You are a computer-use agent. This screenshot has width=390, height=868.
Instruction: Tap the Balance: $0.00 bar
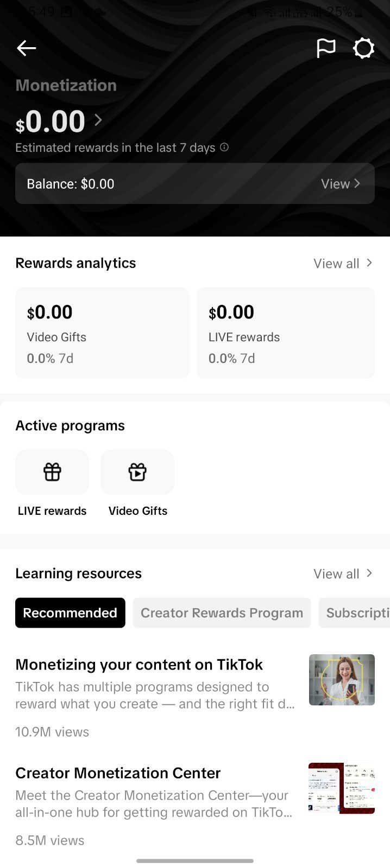pos(195,184)
